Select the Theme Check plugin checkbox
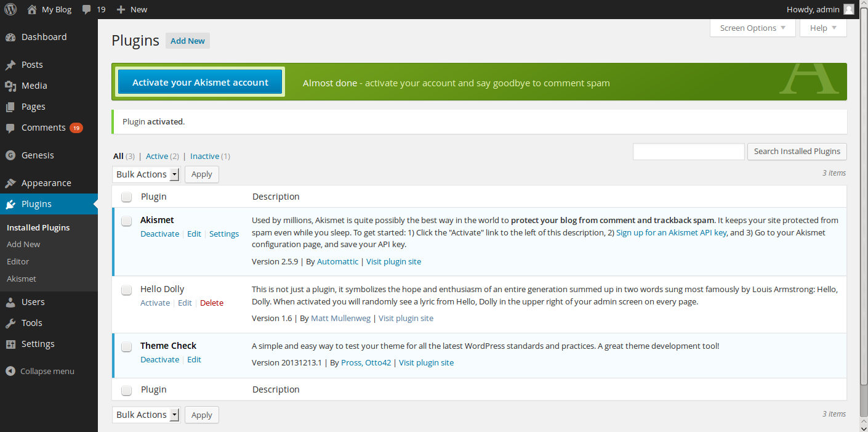Screen dimensions: 868x432 [x=126, y=346]
